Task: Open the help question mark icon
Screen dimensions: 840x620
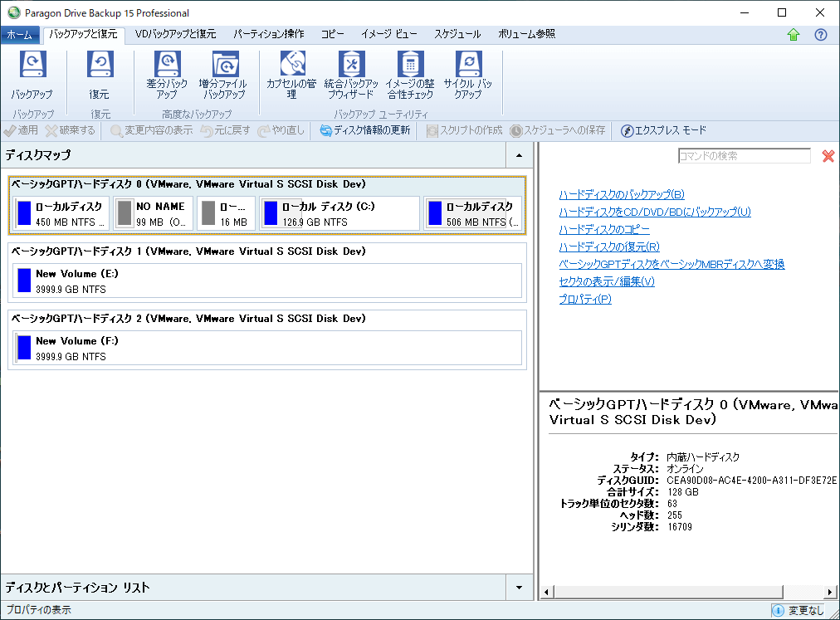Action: click(x=821, y=35)
